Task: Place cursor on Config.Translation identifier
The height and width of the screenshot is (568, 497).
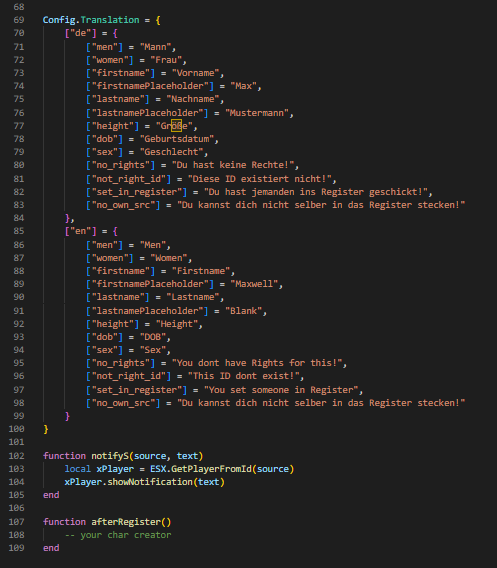Action: click(91, 20)
